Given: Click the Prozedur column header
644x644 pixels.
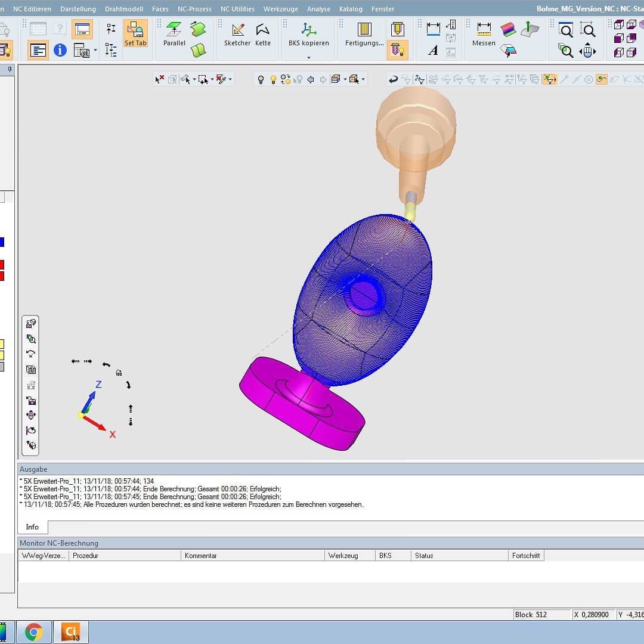Looking at the screenshot, I should pos(125,555).
